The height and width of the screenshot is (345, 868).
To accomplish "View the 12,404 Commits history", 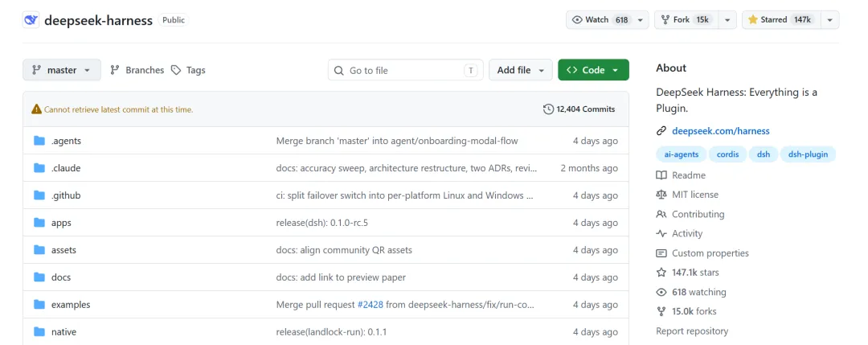I will (x=579, y=109).
